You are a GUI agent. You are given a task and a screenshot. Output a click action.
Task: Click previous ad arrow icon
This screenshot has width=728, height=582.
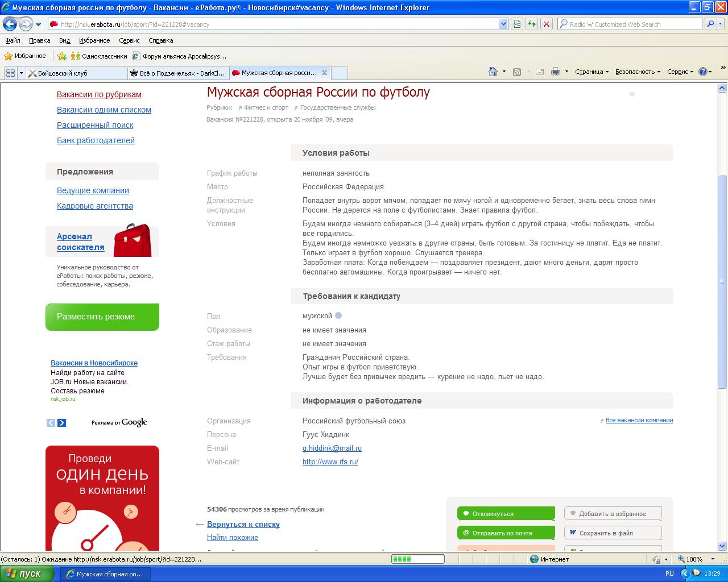[x=51, y=422]
